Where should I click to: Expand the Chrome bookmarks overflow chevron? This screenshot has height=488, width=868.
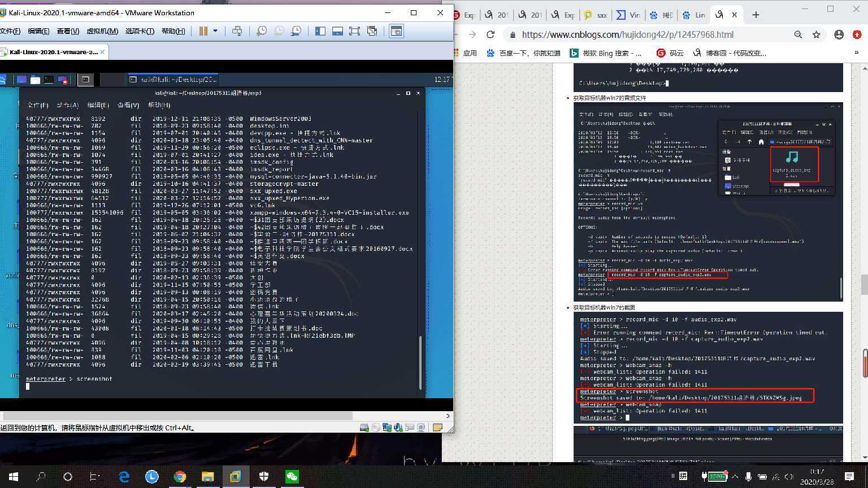tap(857, 53)
